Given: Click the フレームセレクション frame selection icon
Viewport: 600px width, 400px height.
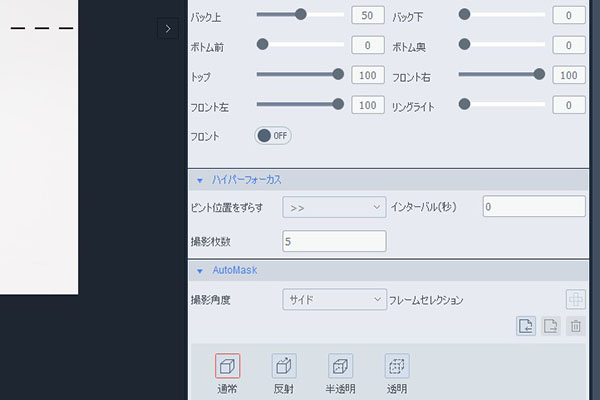Looking at the screenshot, I should pos(575,298).
